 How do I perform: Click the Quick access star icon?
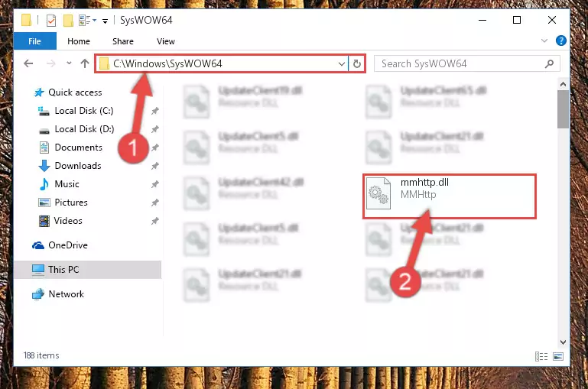pos(39,92)
